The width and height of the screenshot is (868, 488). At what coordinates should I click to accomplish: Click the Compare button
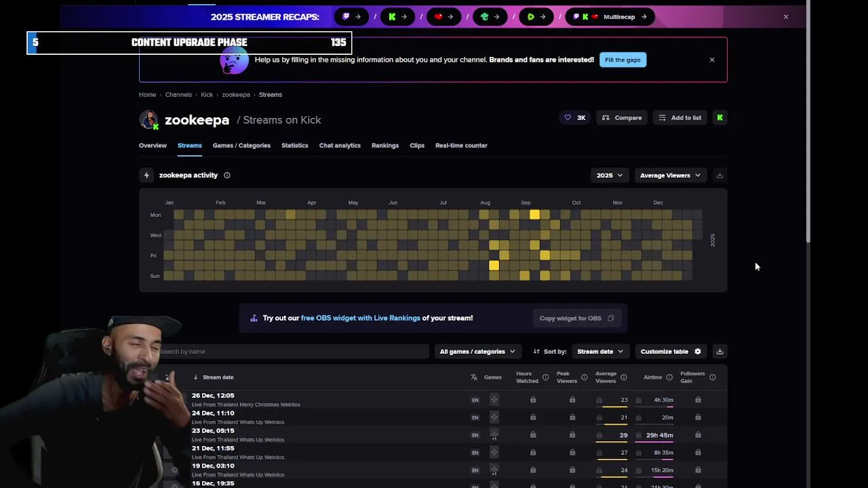[x=622, y=118]
